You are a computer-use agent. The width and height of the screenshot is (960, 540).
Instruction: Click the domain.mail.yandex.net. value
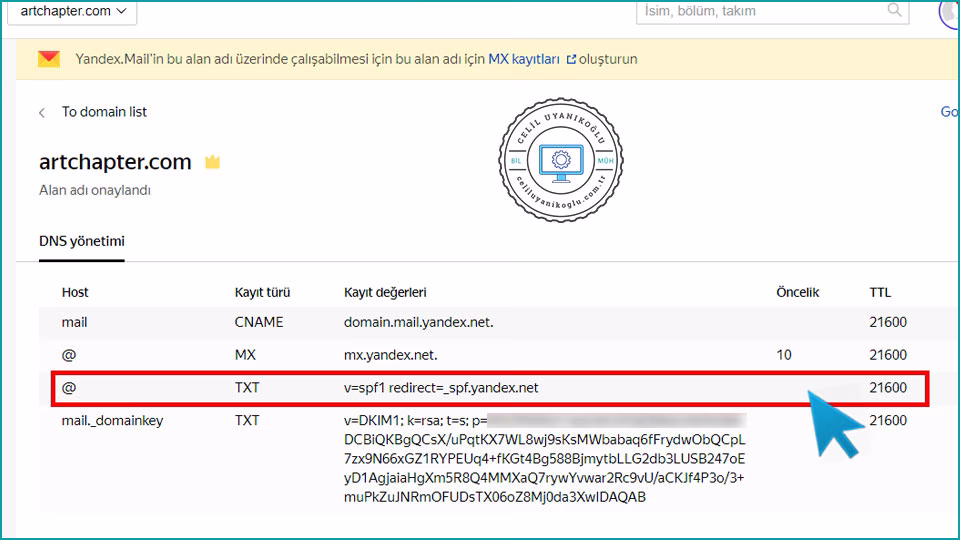(x=419, y=323)
